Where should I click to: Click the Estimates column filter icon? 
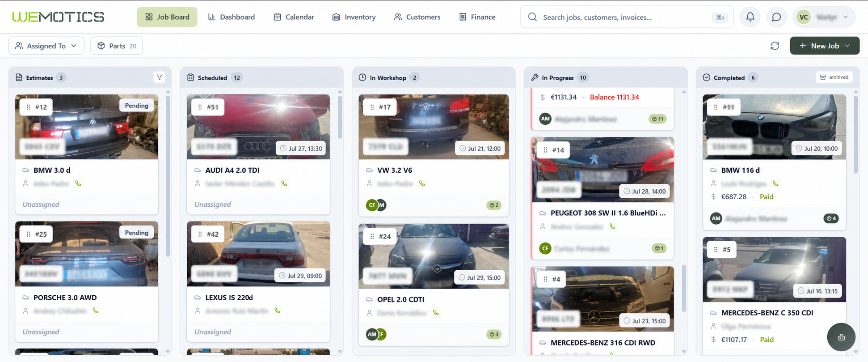click(160, 77)
